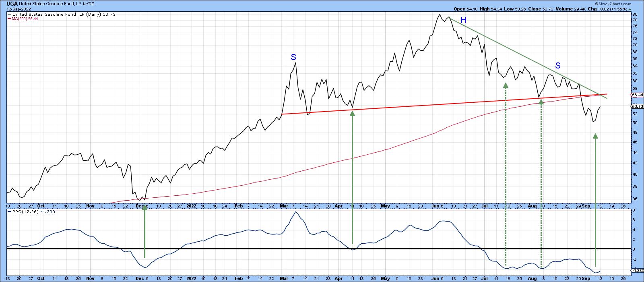The image size is (644, 282).
Task: Click Apr on the PPO panel bottom date axis
Action: (x=339, y=278)
